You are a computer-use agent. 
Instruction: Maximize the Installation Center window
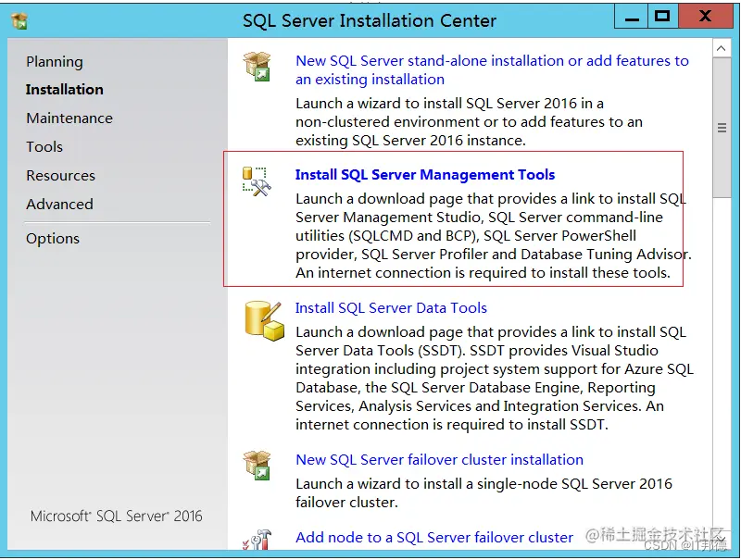pos(662,17)
